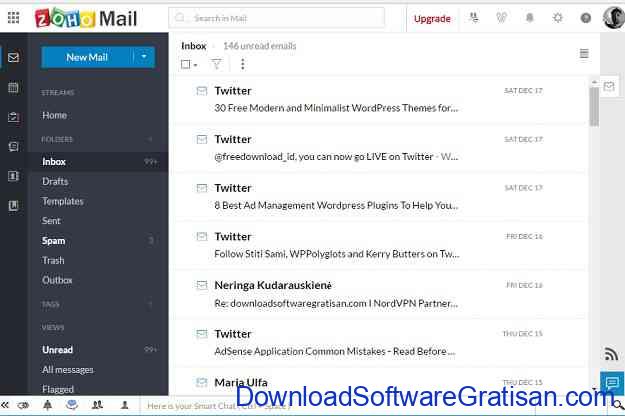625x416 pixels.
Task: Open the Outbox folder
Action: [57, 280]
